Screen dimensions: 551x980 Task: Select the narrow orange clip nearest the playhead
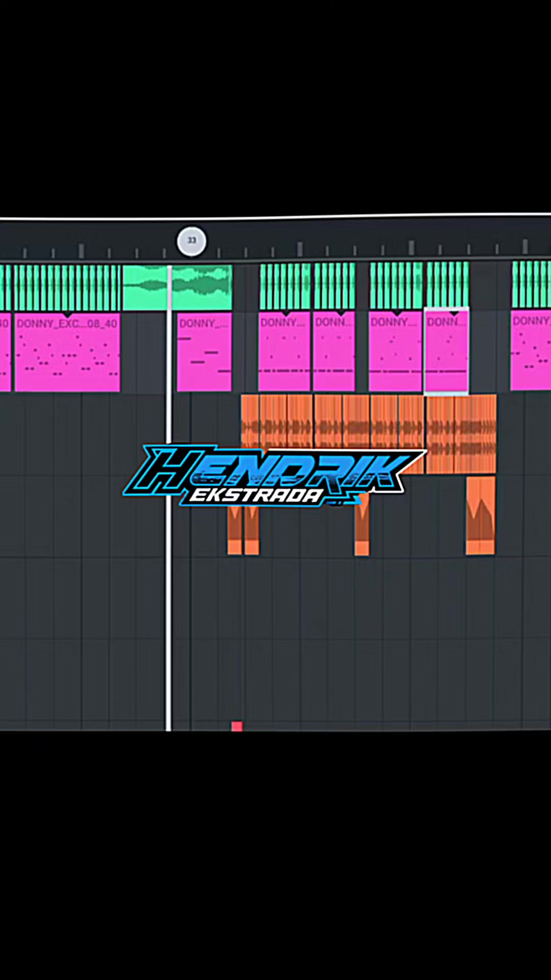pyautogui.click(x=235, y=530)
